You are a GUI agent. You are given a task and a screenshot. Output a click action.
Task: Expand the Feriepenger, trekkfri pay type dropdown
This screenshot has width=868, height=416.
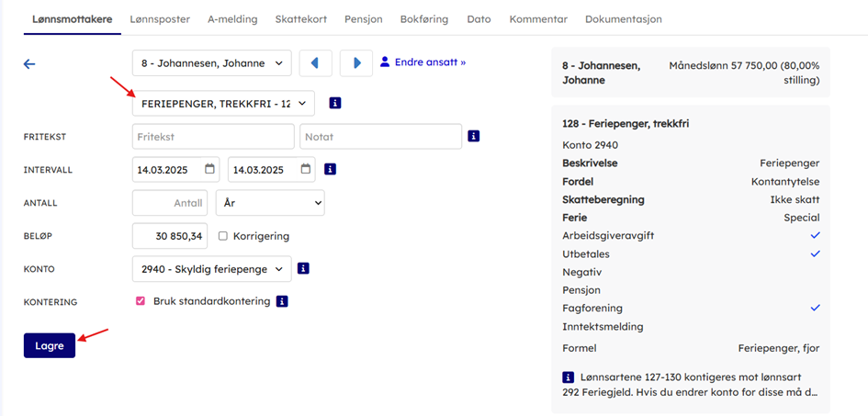point(223,104)
